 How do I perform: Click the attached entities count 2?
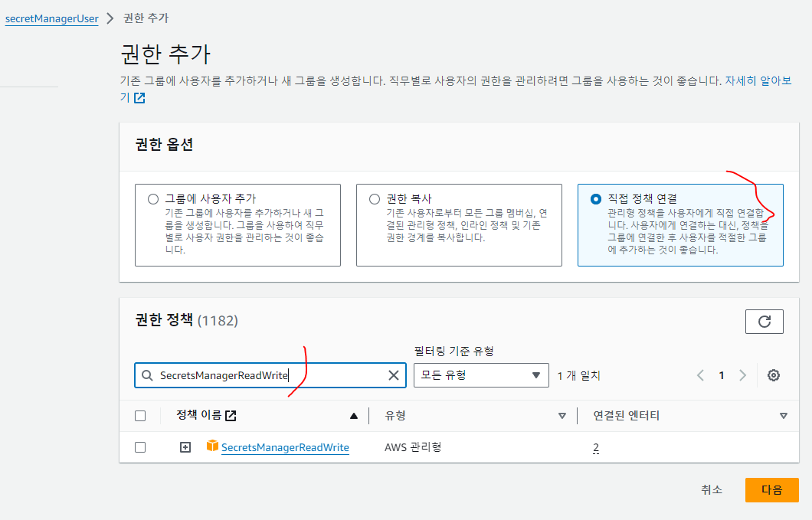pos(596,447)
